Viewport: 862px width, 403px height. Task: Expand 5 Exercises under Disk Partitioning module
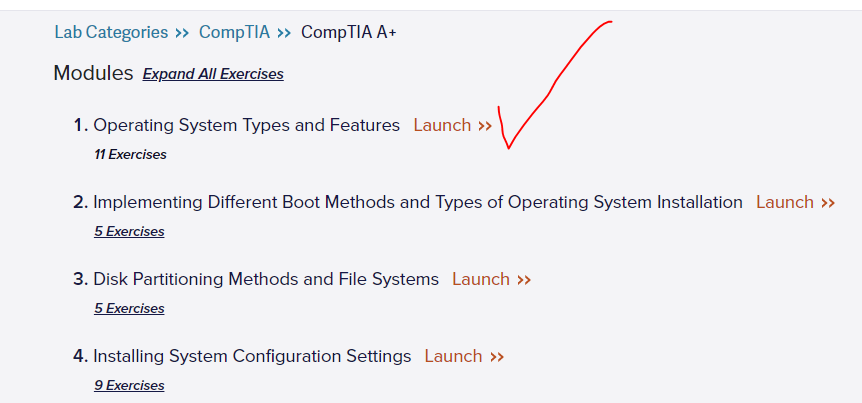click(x=129, y=309)
